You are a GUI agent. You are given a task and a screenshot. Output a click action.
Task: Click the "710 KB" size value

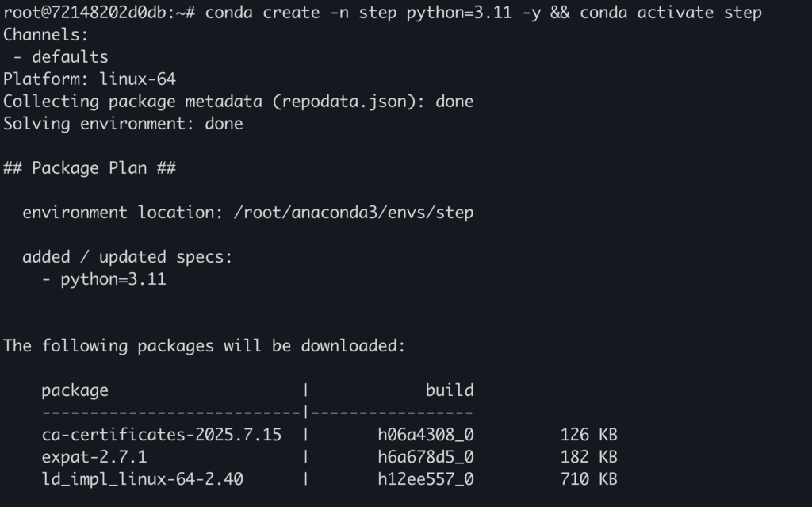588,479
